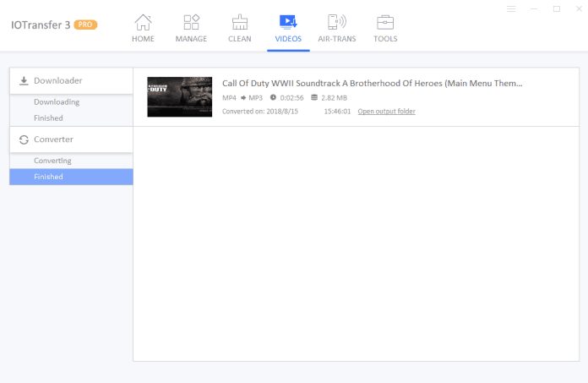Close the IOTransfer window
The width and height of the screenshot is (588, 383).
tap(579, 8)
